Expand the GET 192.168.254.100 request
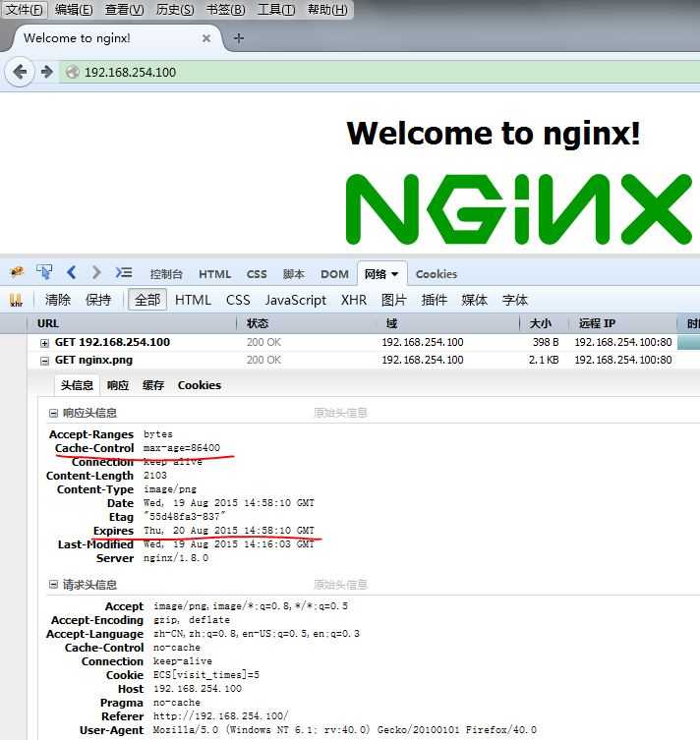The image size is (700, 740). click(44, 343)
